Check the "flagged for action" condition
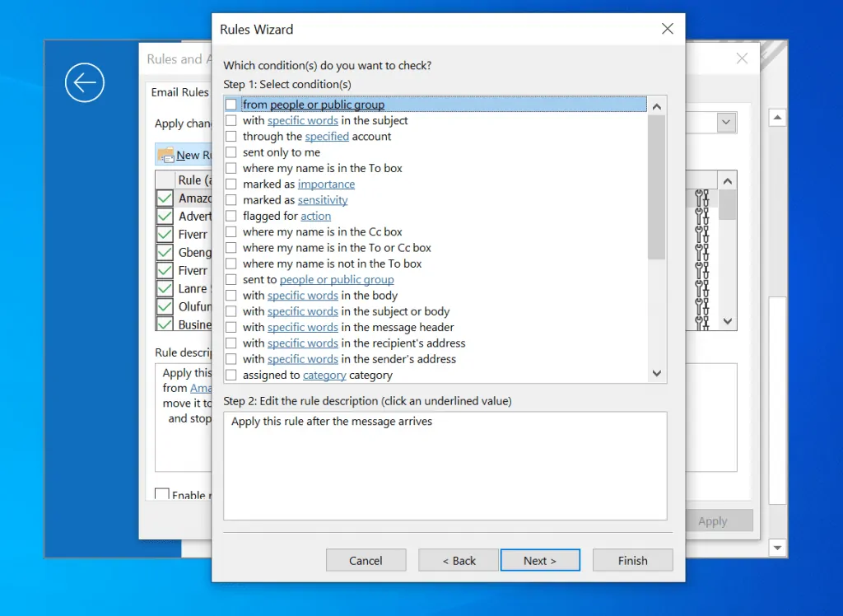 231,215
